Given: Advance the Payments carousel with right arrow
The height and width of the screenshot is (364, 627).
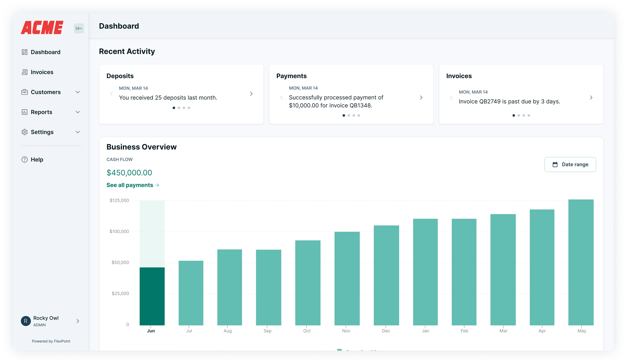Looking at the screenshot, I should [x=421, y=97].
